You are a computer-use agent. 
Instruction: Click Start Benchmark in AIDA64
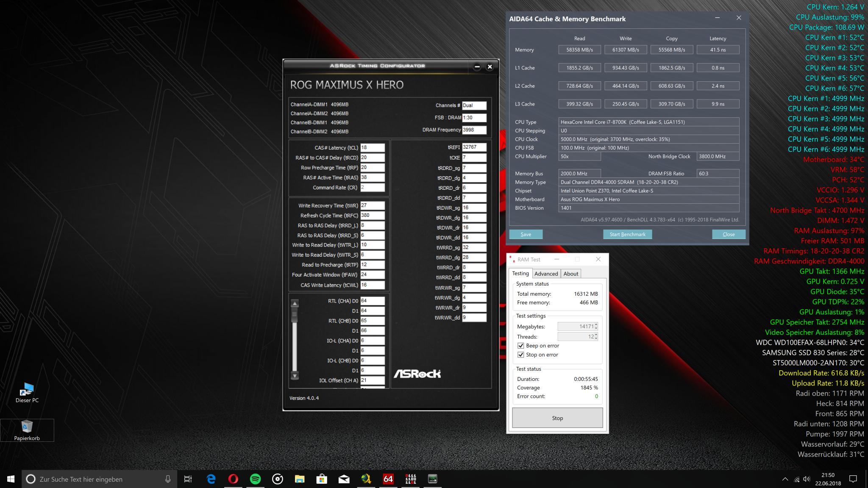point(627,234)
